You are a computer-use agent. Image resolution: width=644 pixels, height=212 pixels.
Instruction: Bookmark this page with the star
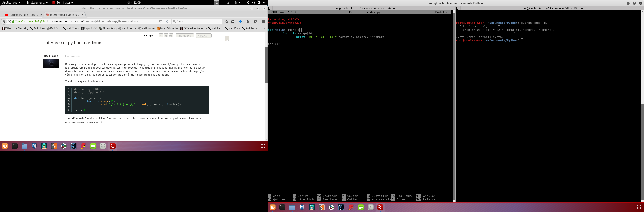click(227, 22)
